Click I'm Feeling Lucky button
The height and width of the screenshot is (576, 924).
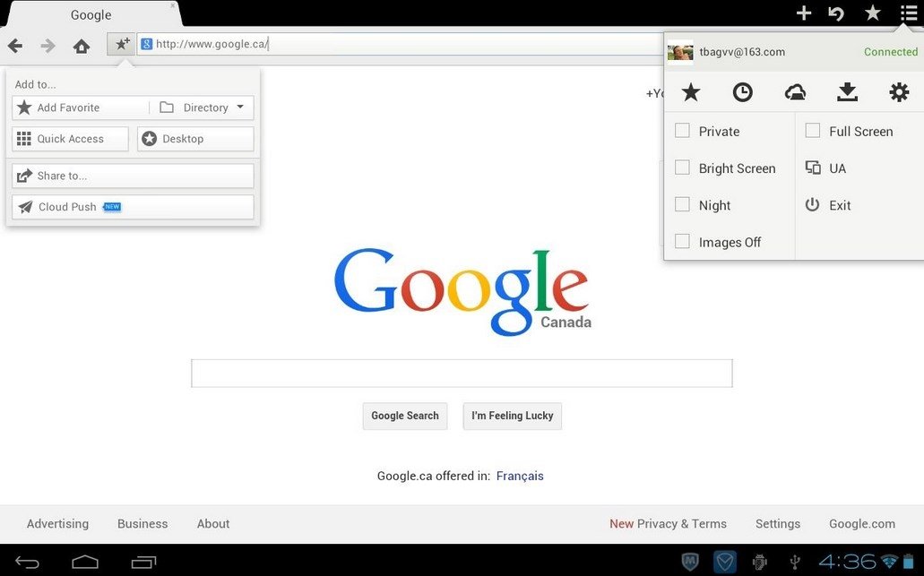pyautogui.click(x=512, y=416)
